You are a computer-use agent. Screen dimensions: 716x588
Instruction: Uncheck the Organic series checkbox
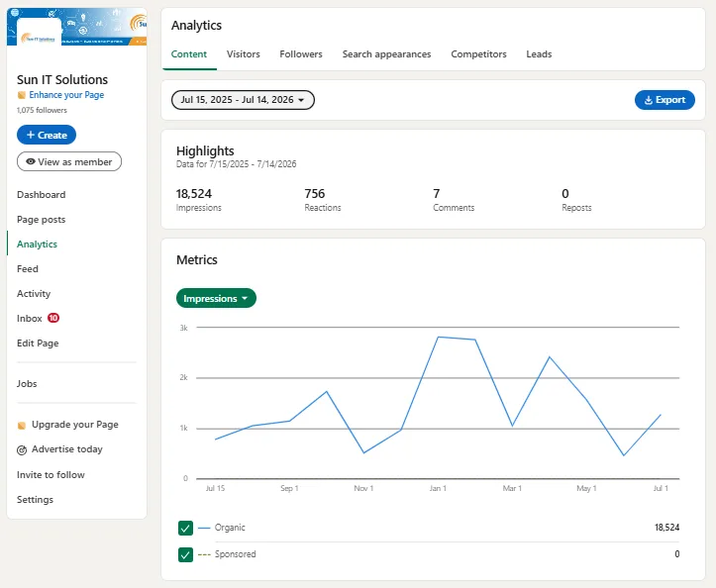coord(185,529)
